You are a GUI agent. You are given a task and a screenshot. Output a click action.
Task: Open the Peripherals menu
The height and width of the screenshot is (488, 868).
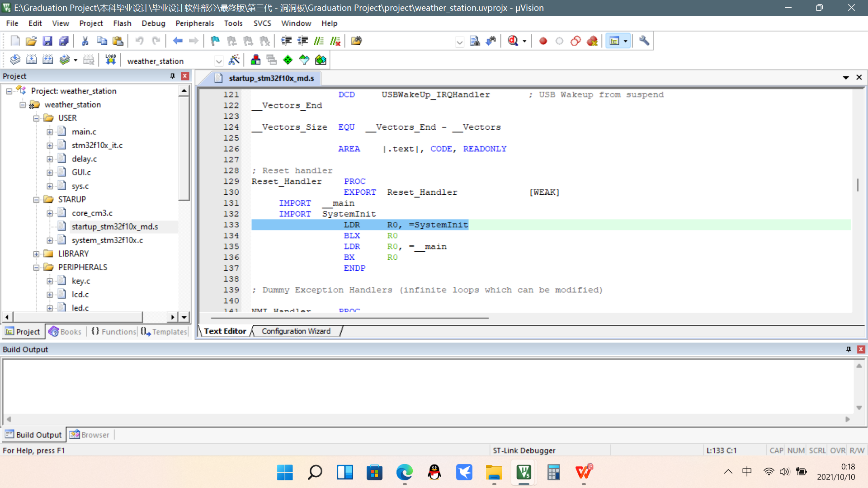pos(194,23)
